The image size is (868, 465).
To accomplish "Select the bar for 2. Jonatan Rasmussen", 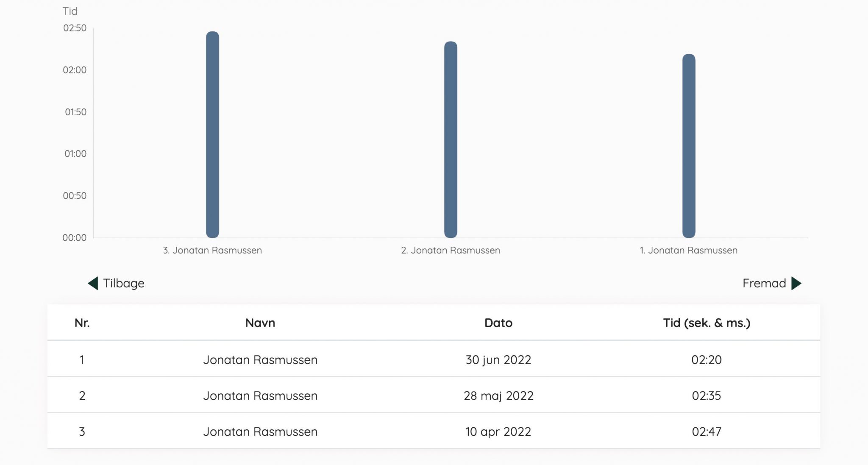I will pos(451,139).
